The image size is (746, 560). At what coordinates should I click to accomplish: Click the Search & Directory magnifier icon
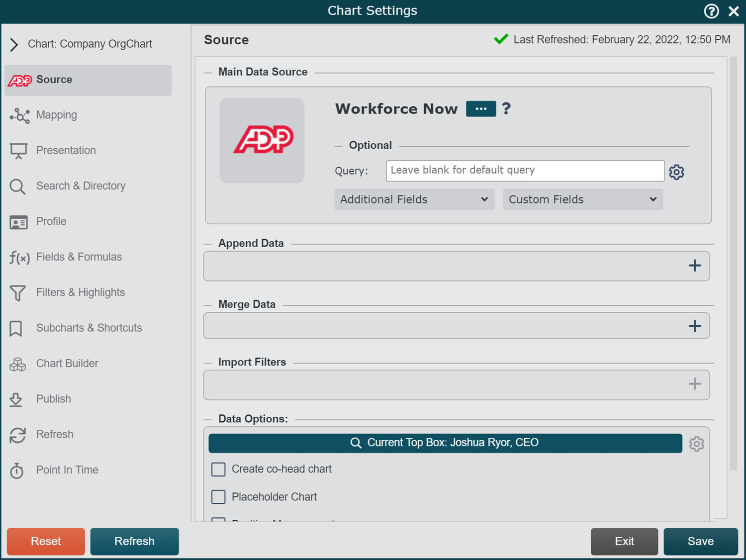click(x=17, y=187)
